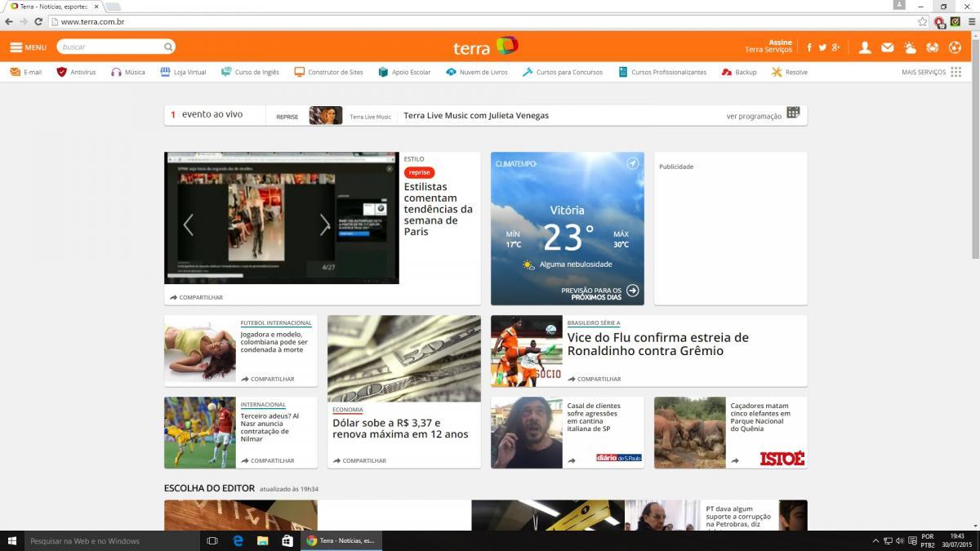Open Terra's Google Plus icon
980x551 pixels.
[836, 47]
